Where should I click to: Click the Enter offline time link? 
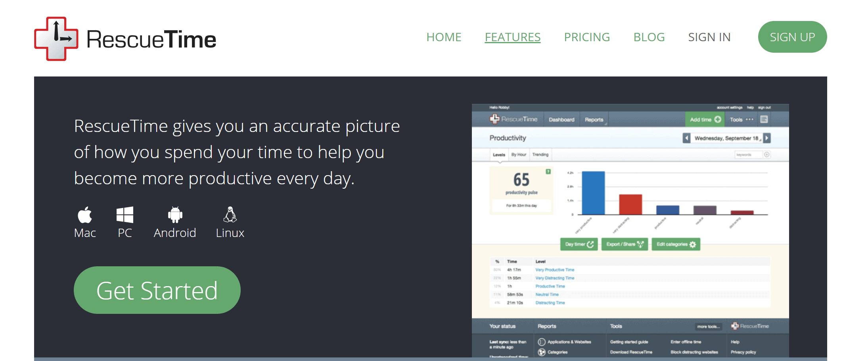pyautogui.click(x=686, y=342)
